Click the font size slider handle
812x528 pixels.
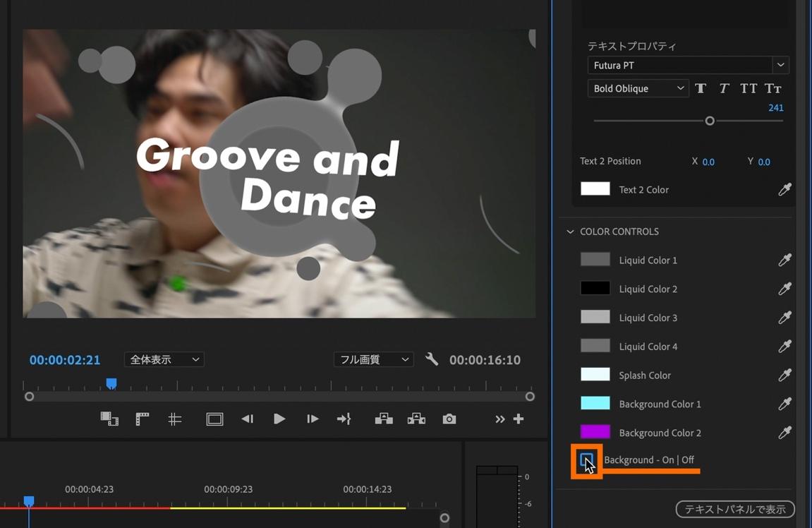coord(710,121)
